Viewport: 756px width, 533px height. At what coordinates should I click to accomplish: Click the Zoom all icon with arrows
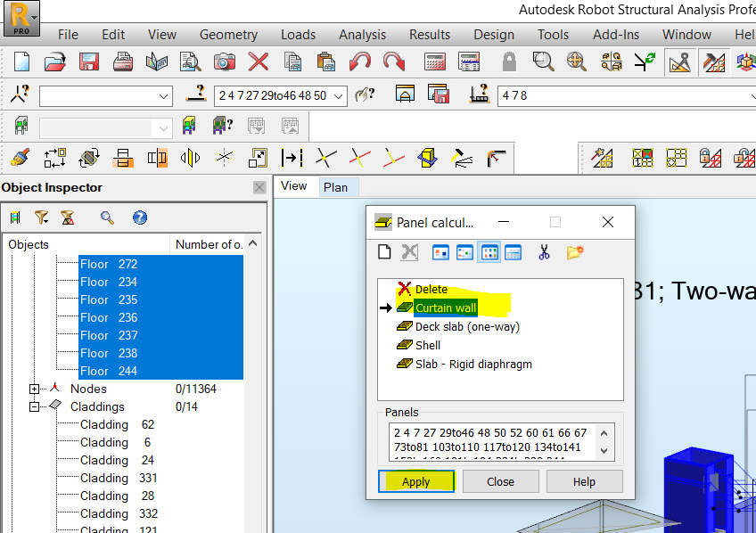coord(577,61)
